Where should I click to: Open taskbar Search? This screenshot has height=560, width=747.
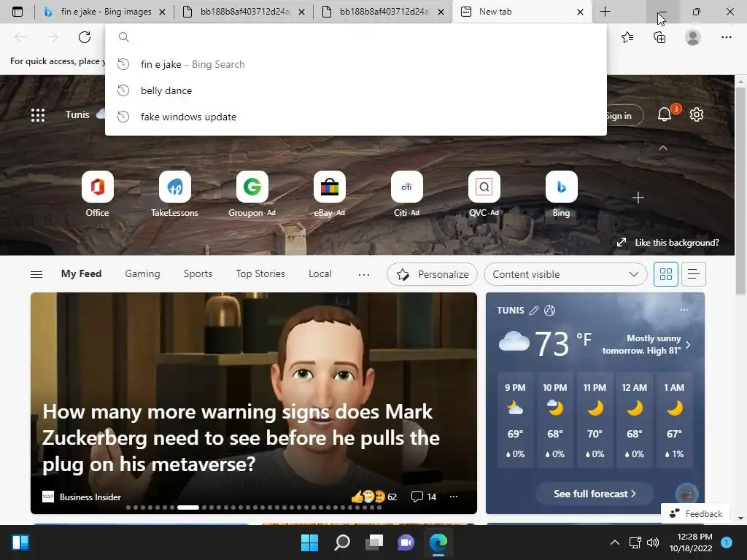[342, 542]
